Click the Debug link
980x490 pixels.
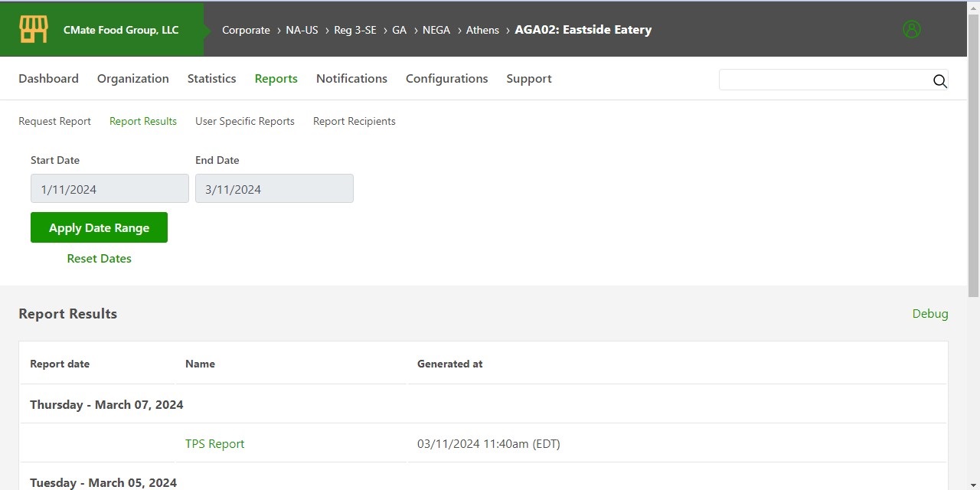[929, 313]
